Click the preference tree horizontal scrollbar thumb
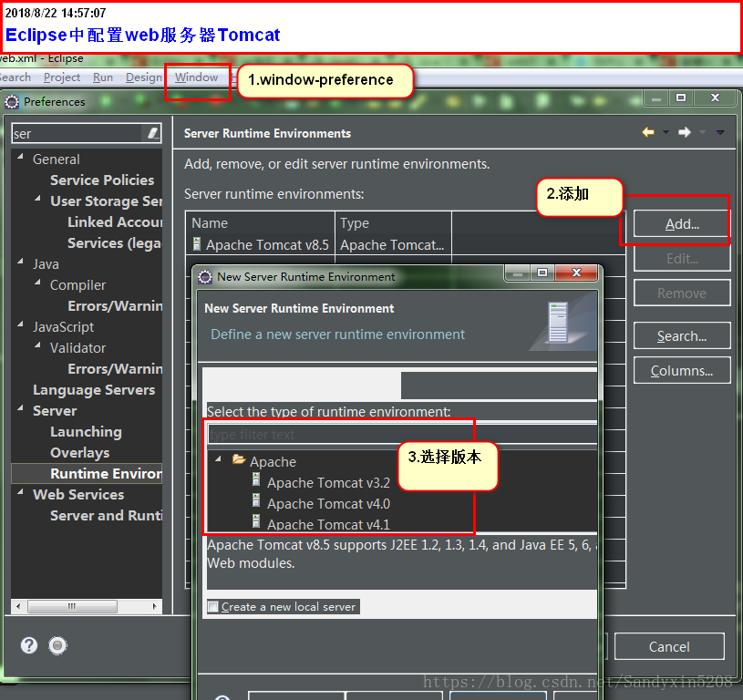743x700 pixels. coord(72,606)
